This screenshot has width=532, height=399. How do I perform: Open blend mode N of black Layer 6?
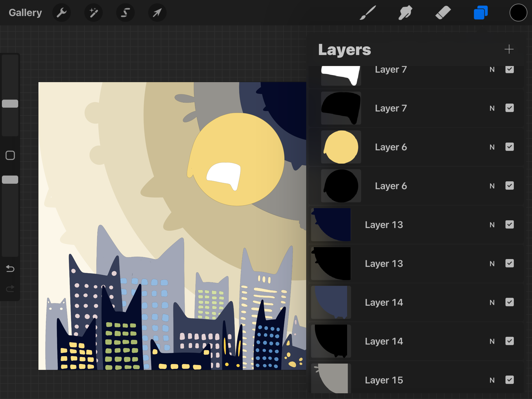492,186
